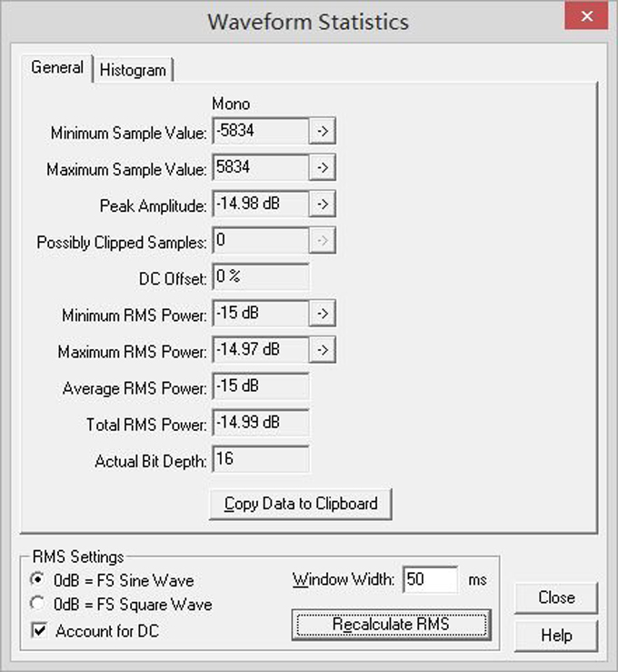Click the Actual Bit Depth value field
Screen dimensions: 618x672
tap(260, 459)
